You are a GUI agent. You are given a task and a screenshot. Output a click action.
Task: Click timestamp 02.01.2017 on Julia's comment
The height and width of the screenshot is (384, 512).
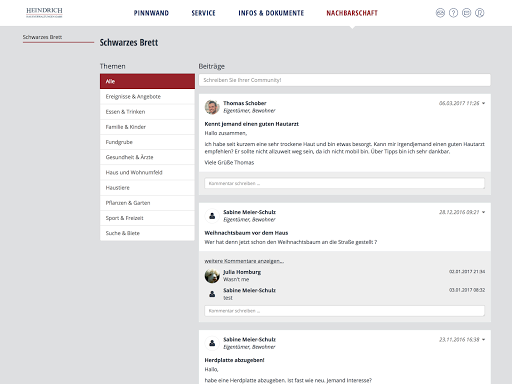pyautogui.click(x=467, y=272)
